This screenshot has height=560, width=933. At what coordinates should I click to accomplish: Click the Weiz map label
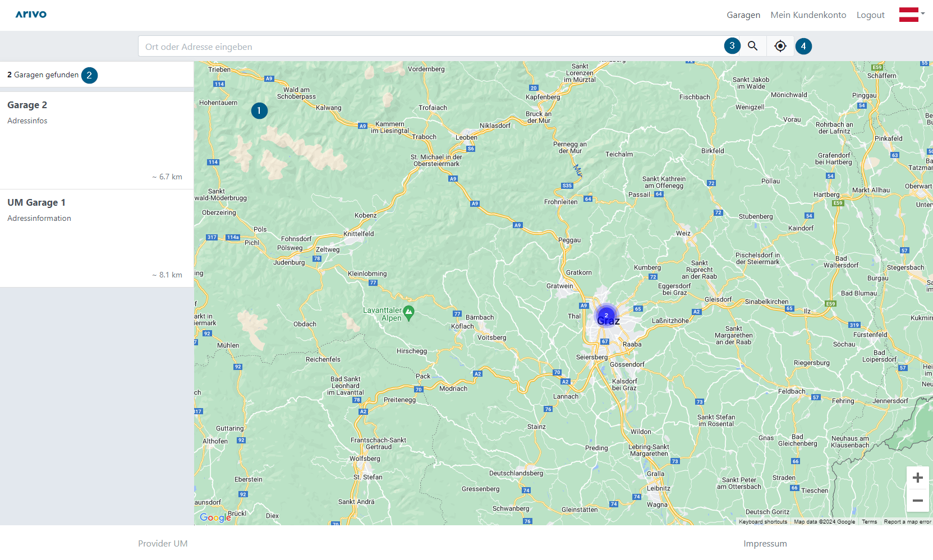pos(683,233)
